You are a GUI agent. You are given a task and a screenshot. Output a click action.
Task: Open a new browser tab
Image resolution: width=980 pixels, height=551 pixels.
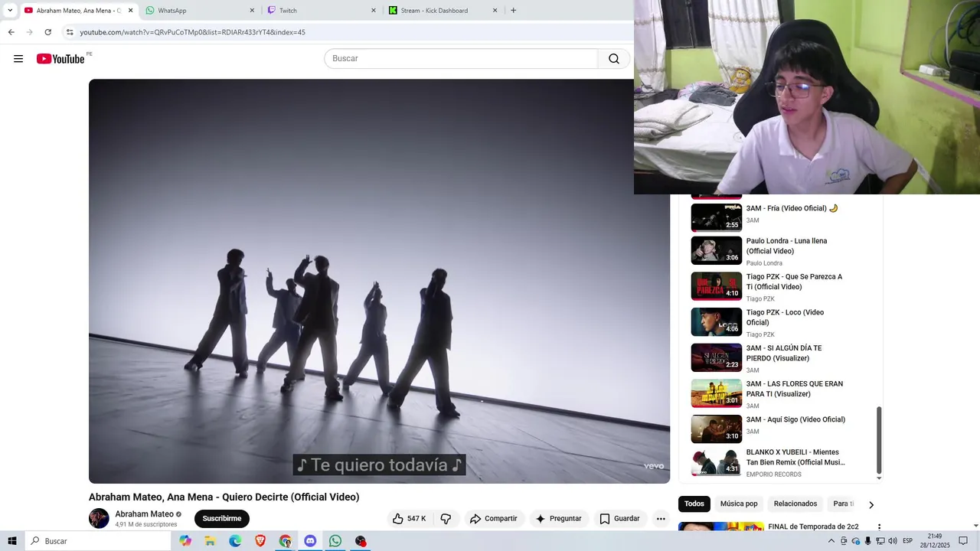click(x=513, y=11)
